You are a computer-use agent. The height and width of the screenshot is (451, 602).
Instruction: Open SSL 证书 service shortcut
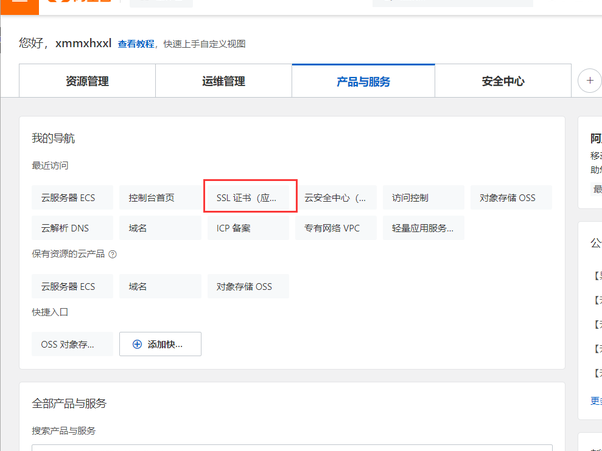(x=248, y=198)
